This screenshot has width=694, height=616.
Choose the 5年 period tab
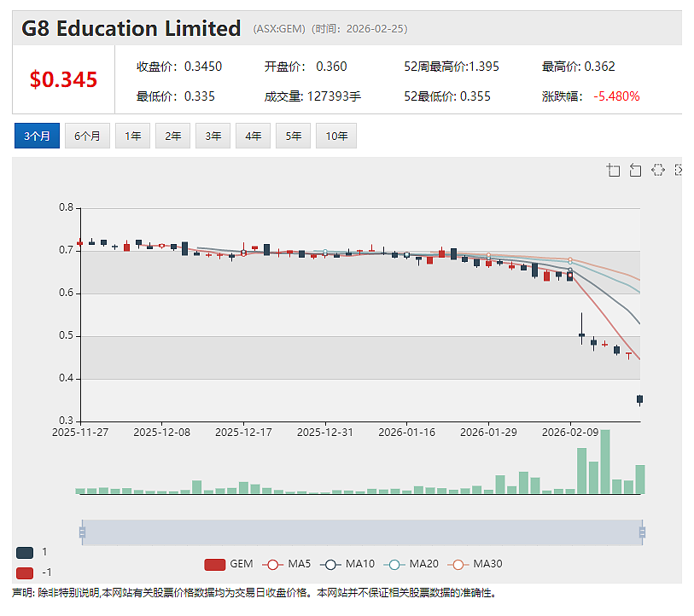293,136
